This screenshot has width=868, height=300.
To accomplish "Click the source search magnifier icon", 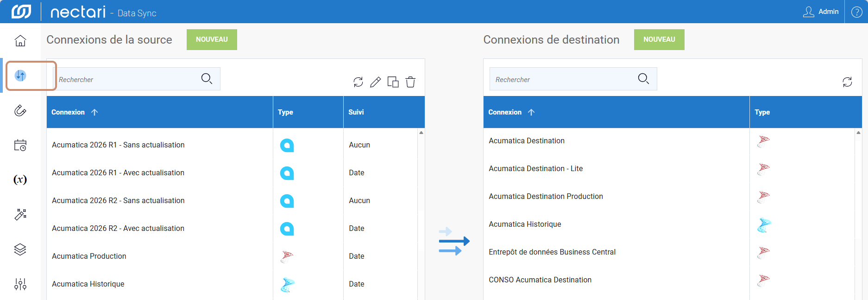I will click(x=207, y=79).
